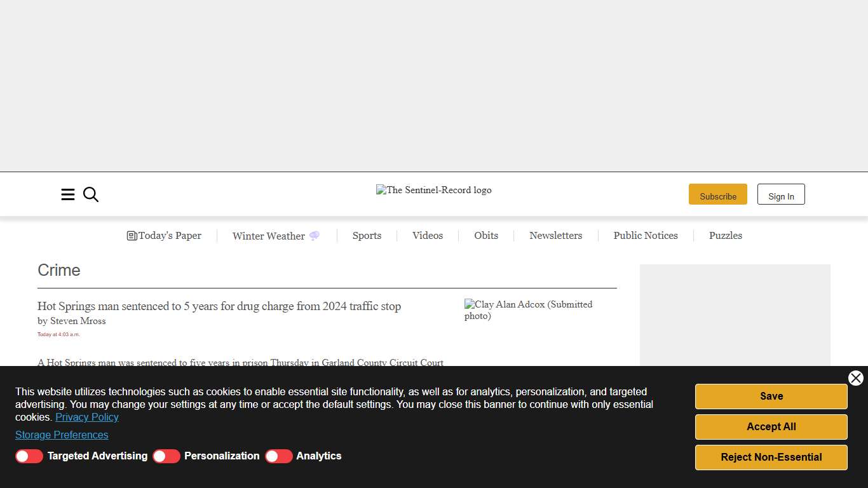Close the cookie consent banner
The width and height of the screenshot is (868, 488).
855,378
